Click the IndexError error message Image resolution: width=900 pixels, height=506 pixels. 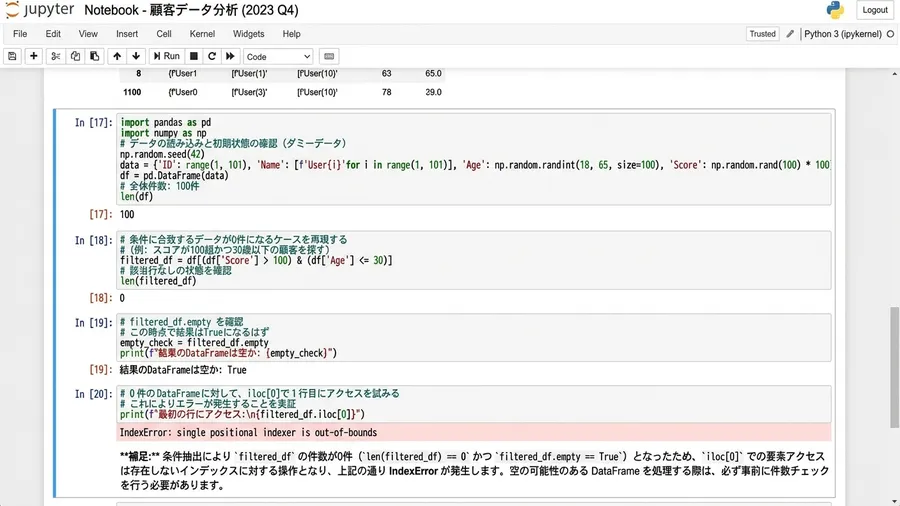point(248,433)
